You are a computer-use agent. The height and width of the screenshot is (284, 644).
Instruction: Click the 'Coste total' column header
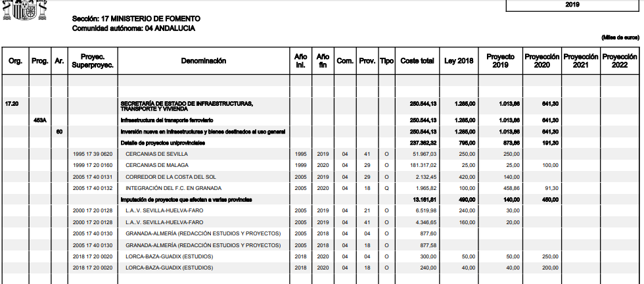(x=417, y=61)
